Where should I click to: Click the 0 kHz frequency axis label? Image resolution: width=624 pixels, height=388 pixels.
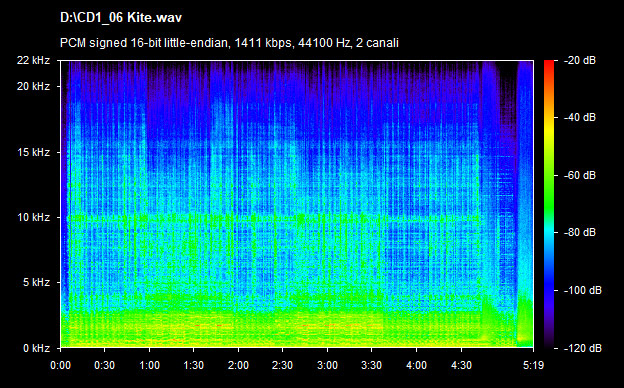[x=36, y=348]
